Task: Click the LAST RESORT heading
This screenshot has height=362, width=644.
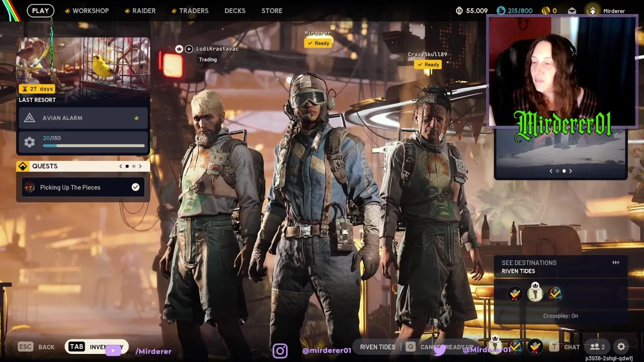Action: [37, 100]
